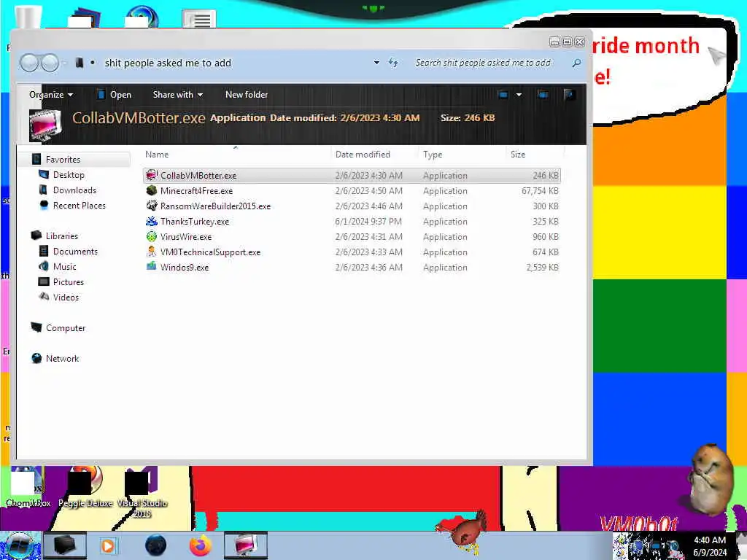
Task: Open Videos library in navigation pane
Action: pos(66,297)
